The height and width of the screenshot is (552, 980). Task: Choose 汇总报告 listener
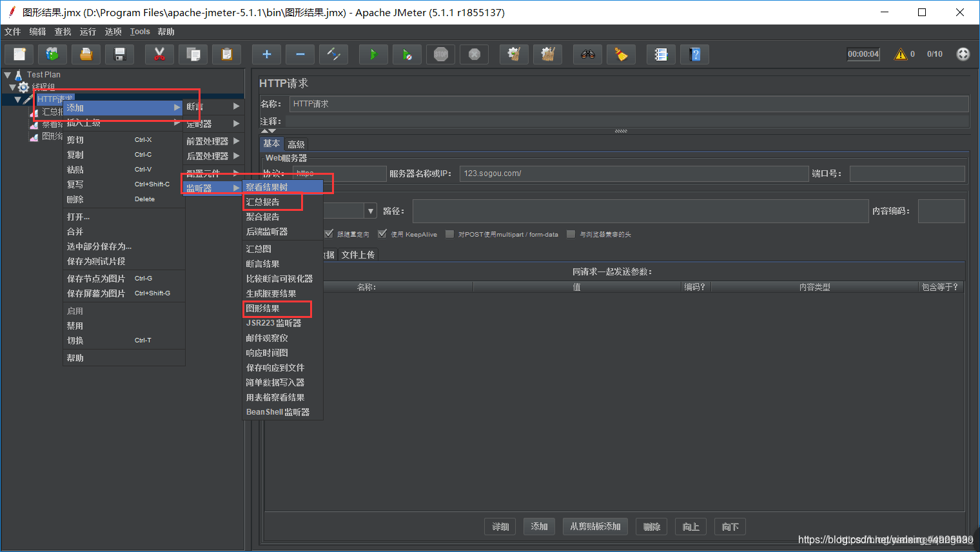point(282,202)
